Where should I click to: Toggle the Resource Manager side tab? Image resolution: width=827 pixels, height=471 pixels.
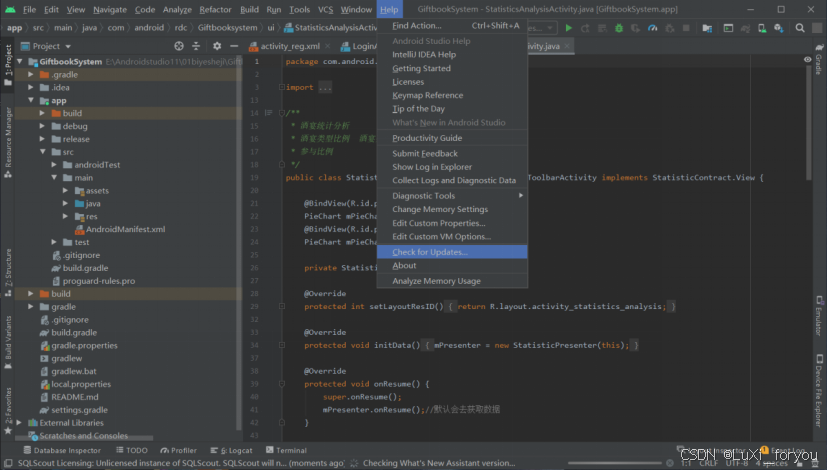click(x=8, y=142)
